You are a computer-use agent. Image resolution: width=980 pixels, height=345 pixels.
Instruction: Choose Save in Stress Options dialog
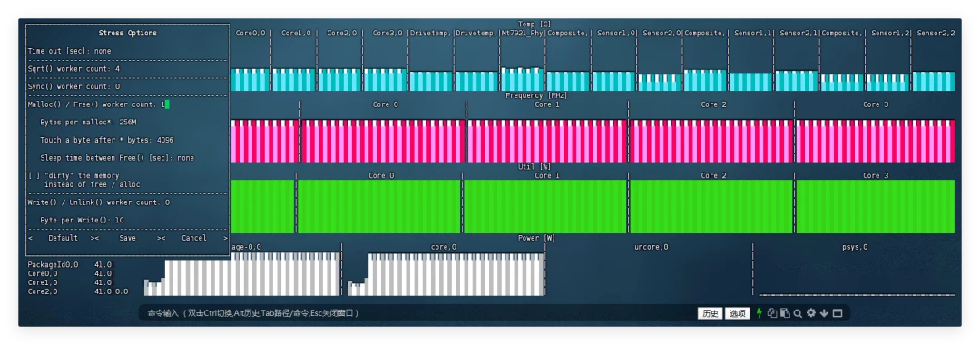point(128,238)
